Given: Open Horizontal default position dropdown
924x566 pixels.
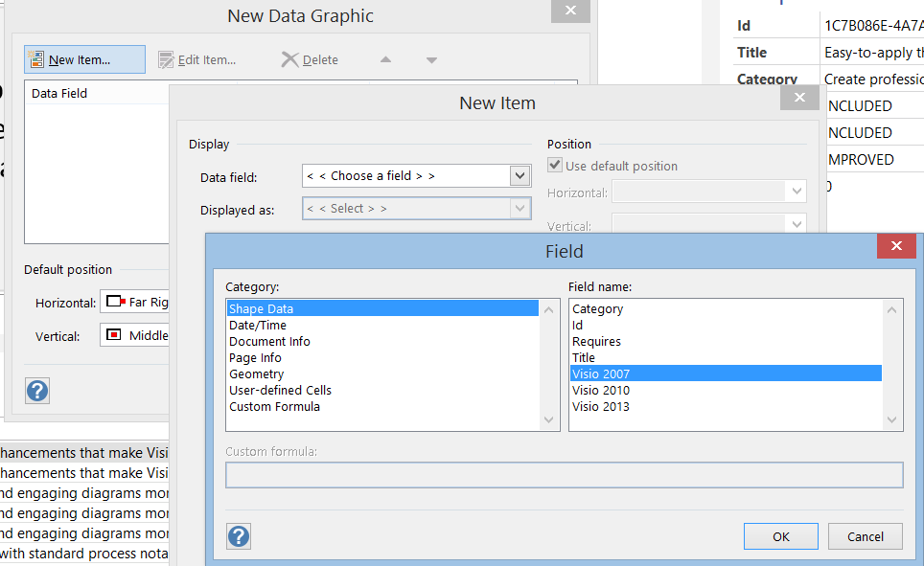Looking at the screenshot, I should coord(134,302).
